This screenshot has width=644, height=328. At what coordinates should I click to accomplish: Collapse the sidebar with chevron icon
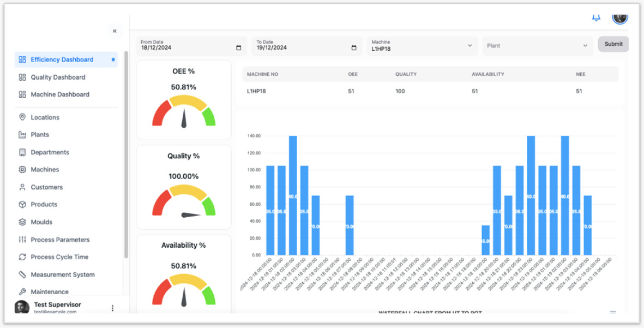tap(115, 31)
